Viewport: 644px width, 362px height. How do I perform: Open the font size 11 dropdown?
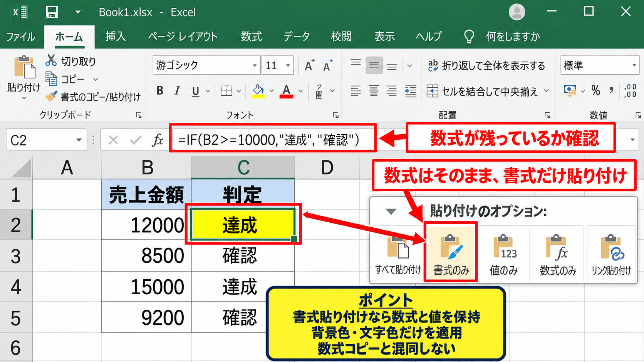click(288, 65)
